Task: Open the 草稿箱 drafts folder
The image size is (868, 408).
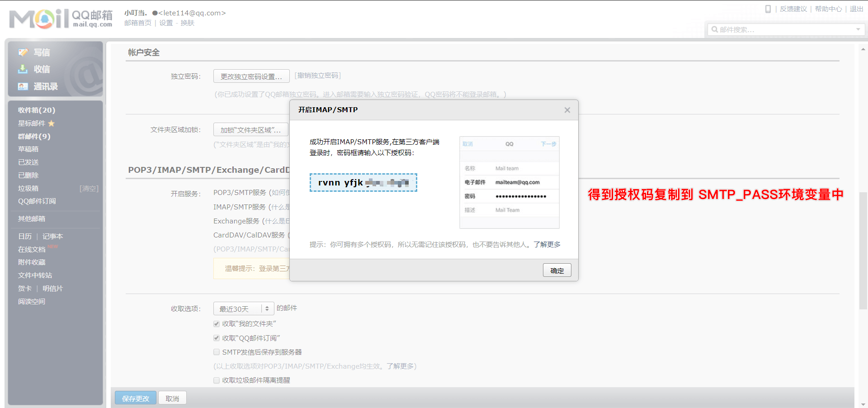Action: [28, 149]
